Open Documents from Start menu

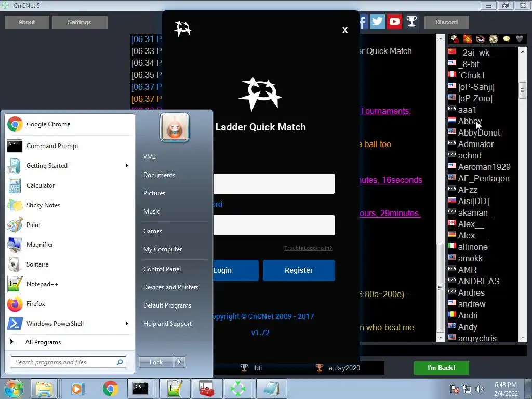pyautogui.click(x=159, y=175)
